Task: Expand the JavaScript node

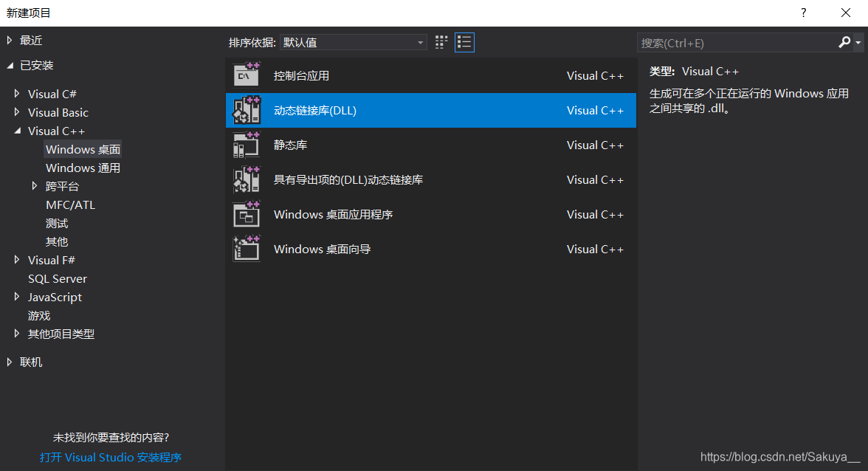Action: 16,297
